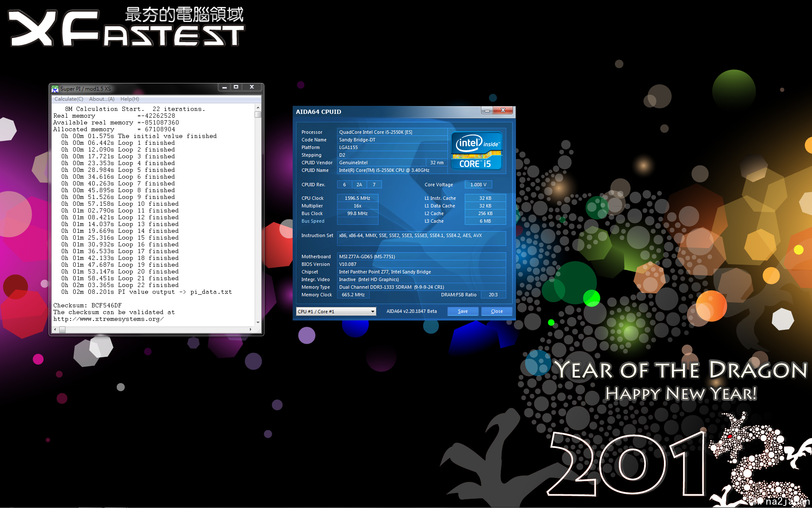Click the L2 Cache value 256 KB
812x508 pixels.
coord(485,213)
